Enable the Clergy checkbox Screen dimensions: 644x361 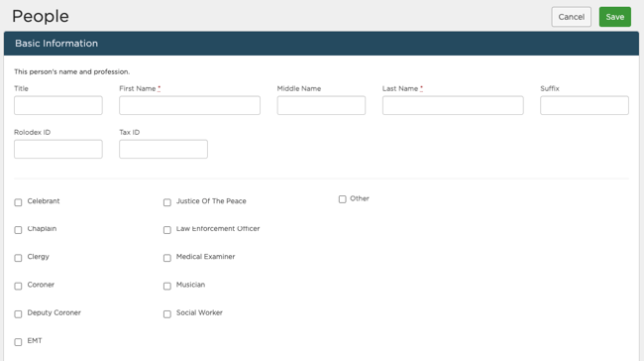point(18,258)
